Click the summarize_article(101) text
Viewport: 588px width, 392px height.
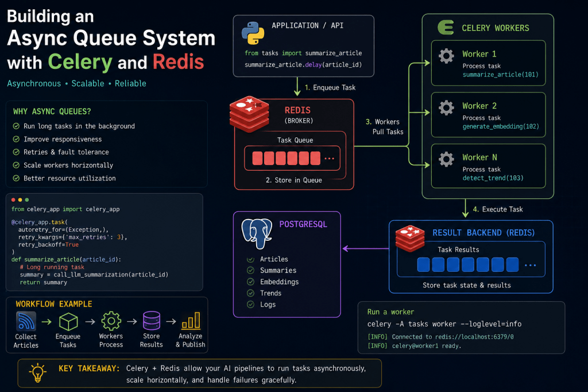click(501, 75)
